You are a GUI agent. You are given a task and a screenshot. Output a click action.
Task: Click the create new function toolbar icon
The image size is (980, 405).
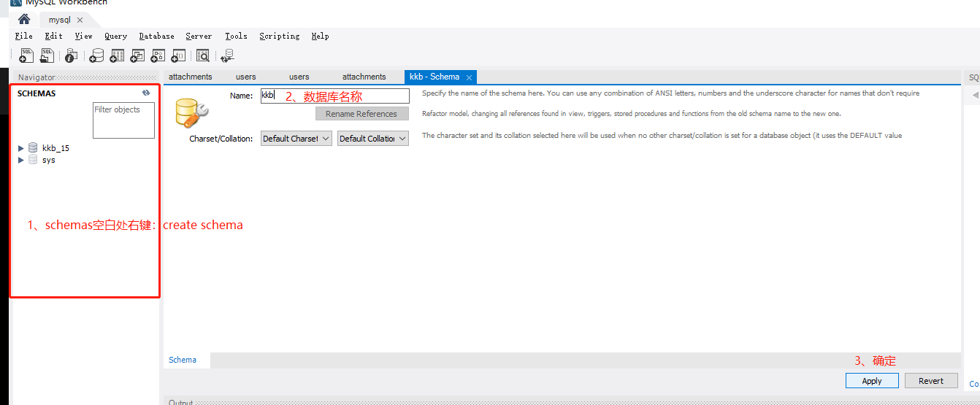click(178, 55)
